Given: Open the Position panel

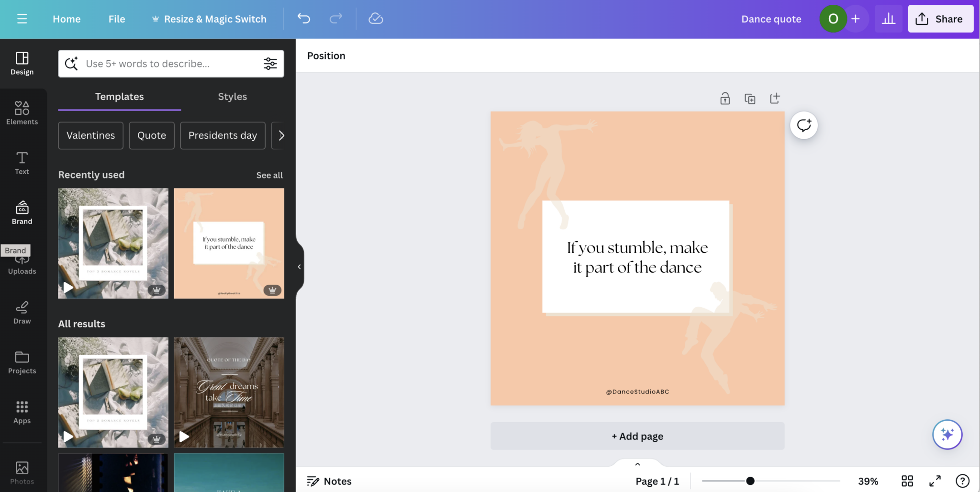Looking at the screenshot, I should (x=326, y=56).
